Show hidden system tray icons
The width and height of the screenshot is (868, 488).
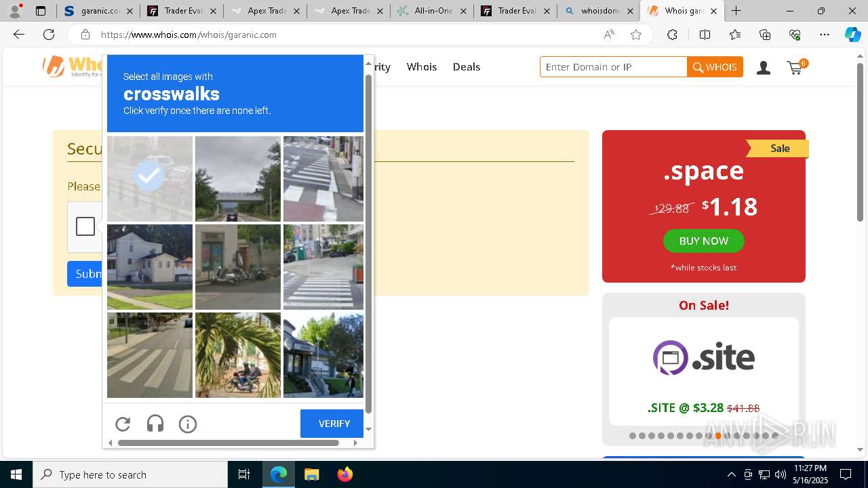pos(731,474)
